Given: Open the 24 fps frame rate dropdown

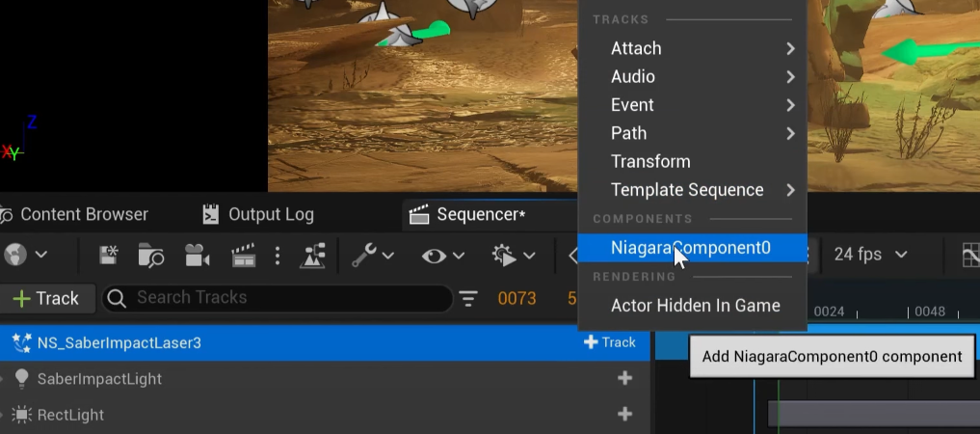Looking at the screenshot, I should (870, 255).
